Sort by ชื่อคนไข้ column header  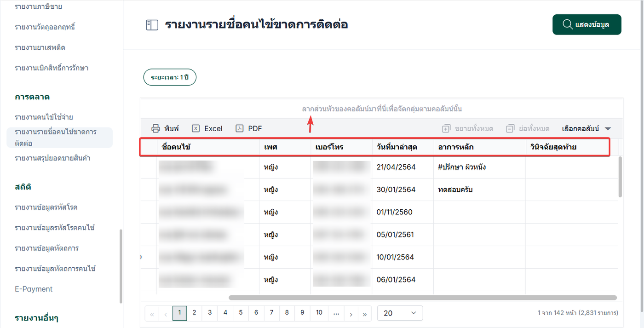pos(208,147)
